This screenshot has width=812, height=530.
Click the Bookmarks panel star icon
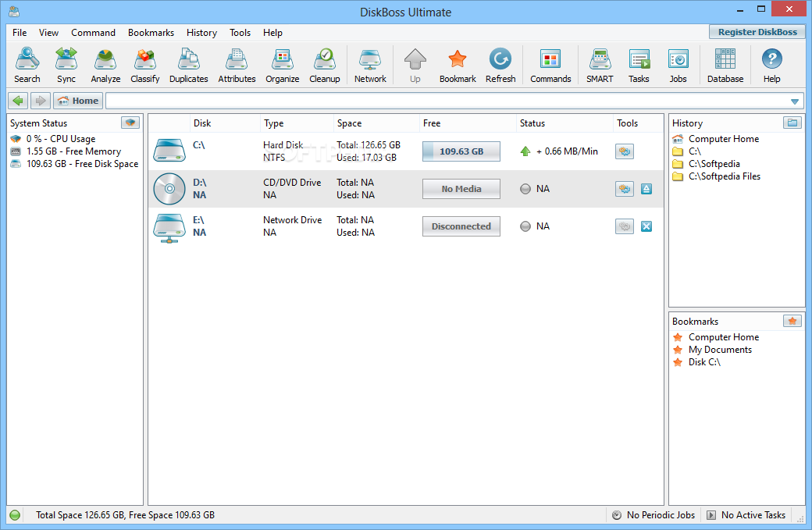click(x=792, y=321)
